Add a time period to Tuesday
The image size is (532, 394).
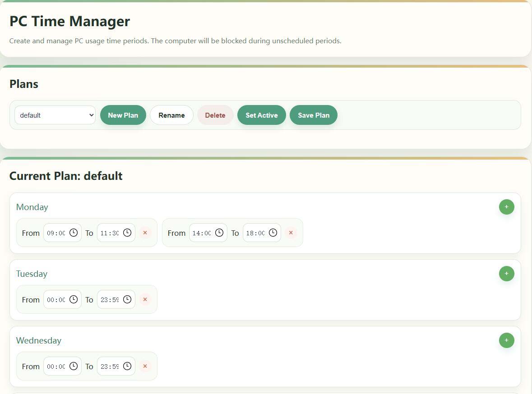pyautogui.click(x=506, y=274)
